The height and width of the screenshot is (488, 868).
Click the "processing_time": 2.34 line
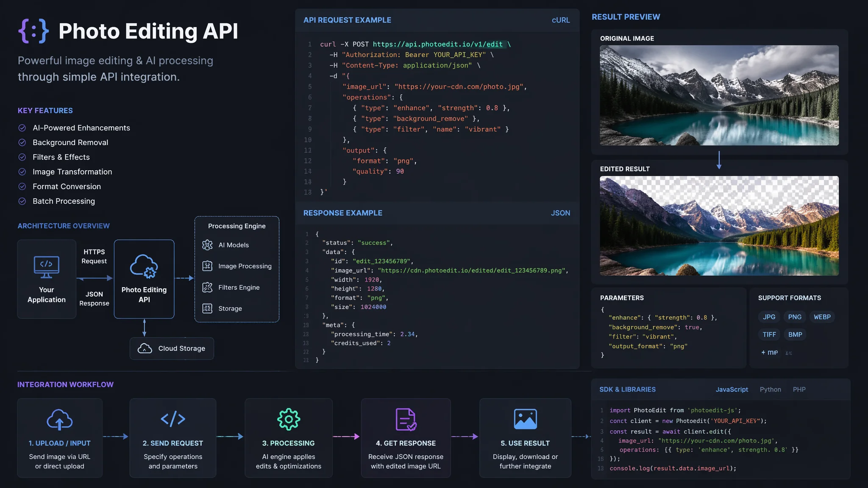click(x=375, y=334)
